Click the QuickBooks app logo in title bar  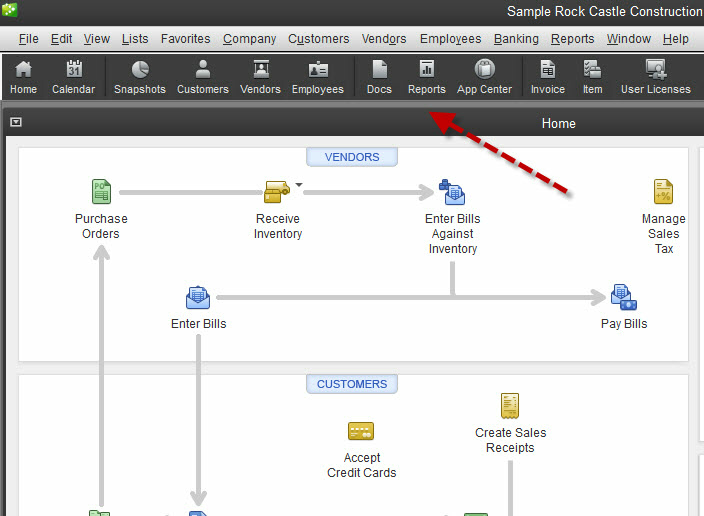click(x=9, y=9)
